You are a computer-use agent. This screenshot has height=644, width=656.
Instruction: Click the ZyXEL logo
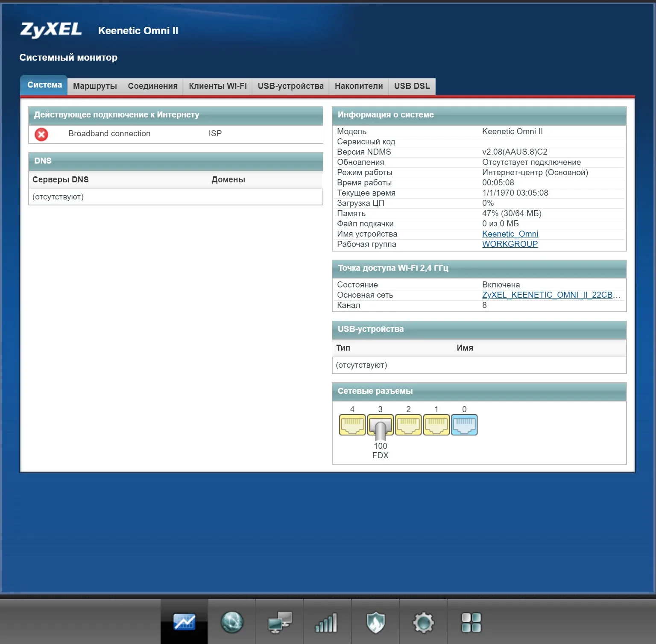click(x=51, y=30)
